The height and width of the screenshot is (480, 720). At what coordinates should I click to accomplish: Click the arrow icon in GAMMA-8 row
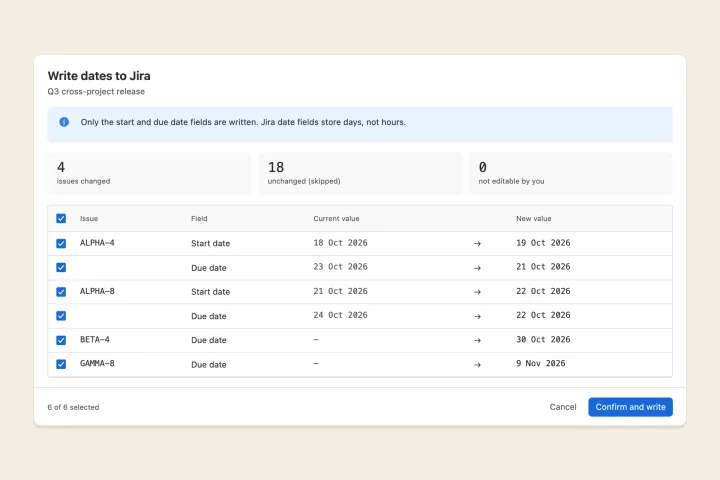point(478,365)
